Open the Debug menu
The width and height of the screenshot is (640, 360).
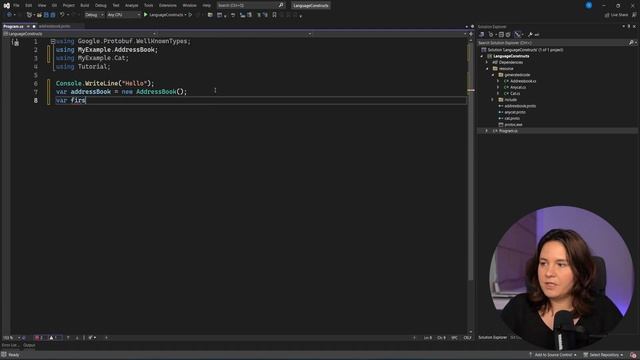coord(100,5)
